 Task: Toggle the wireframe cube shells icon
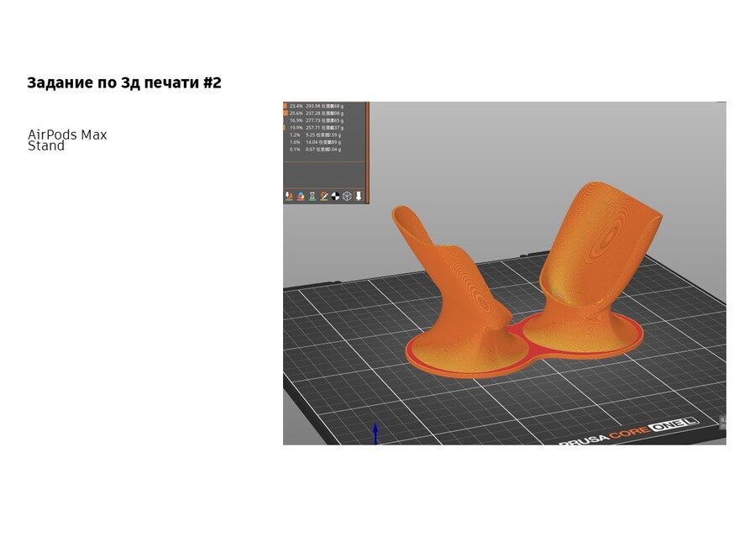pos(347,196)
